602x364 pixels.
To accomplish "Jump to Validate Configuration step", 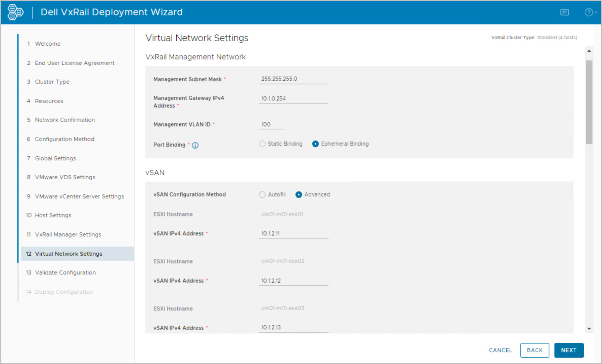I will pos(65,273).
